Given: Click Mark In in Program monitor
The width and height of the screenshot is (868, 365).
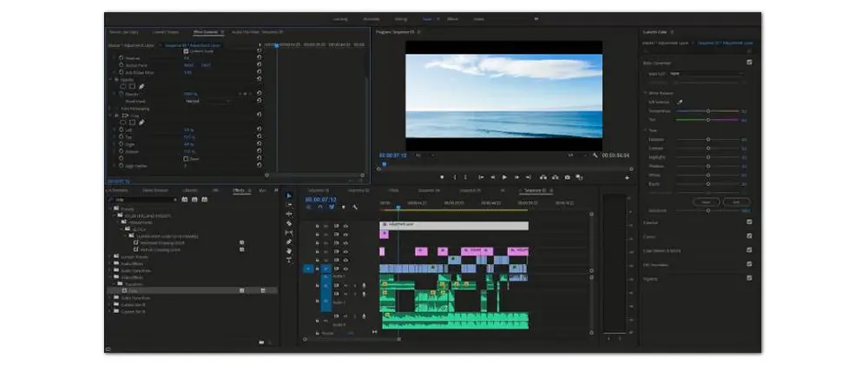Looking at the screenshot, I should pos(455,177).
